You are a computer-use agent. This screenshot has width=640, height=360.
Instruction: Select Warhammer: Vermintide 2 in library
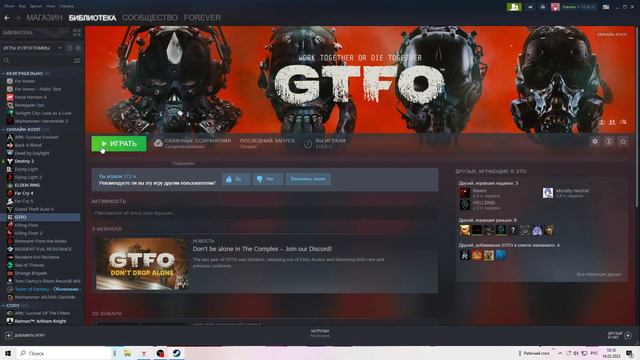(41, 121)
